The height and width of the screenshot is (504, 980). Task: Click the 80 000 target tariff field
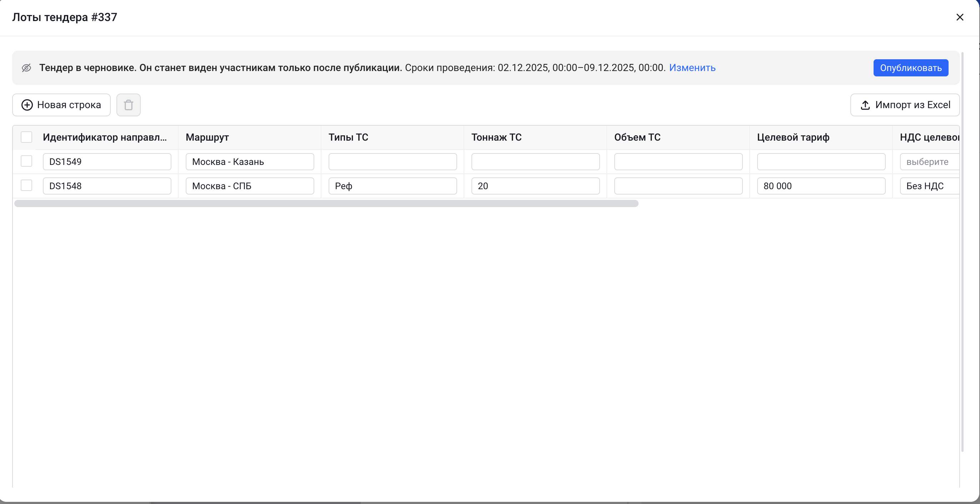click(x=821, y=186)
